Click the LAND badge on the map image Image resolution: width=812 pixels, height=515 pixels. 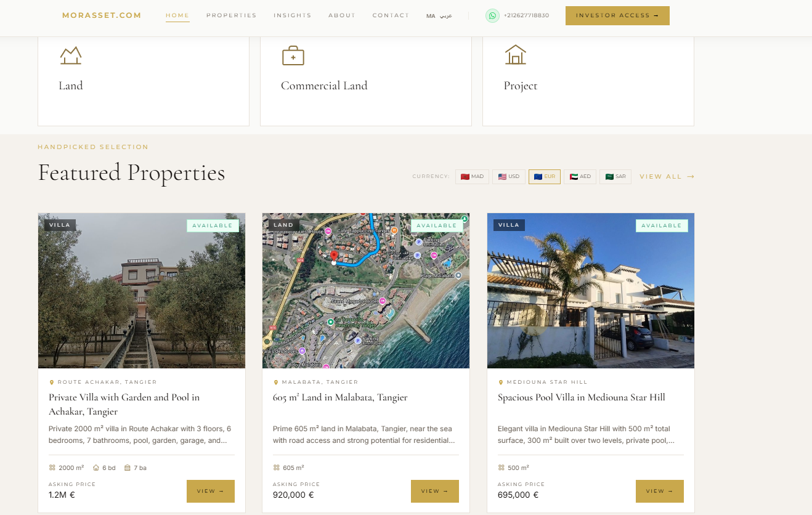point(283,225)
